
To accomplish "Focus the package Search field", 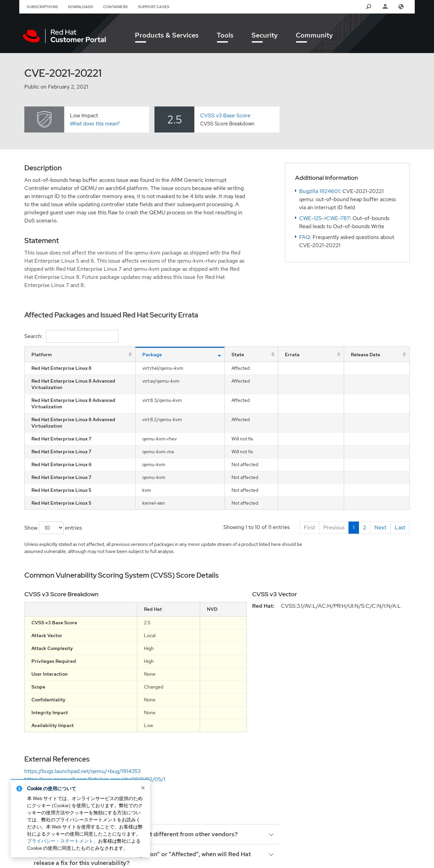I will click(x=82, y=336).
